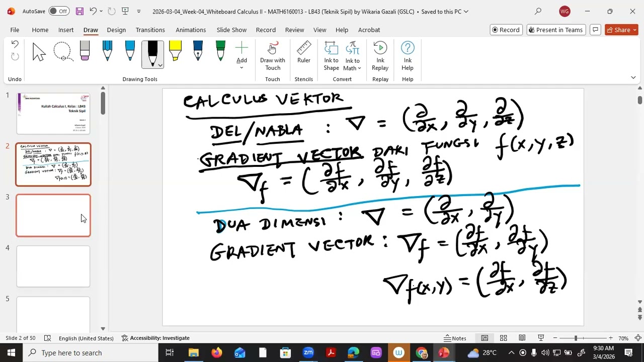Open the Comments pane icon
Image resolution: width=644 pixels, height=362 pixels.
(x=595, y=30)
